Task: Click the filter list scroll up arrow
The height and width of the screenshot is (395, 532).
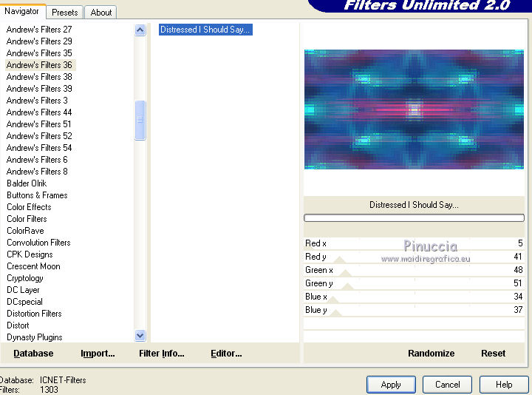Action: (x=140, y=30)
